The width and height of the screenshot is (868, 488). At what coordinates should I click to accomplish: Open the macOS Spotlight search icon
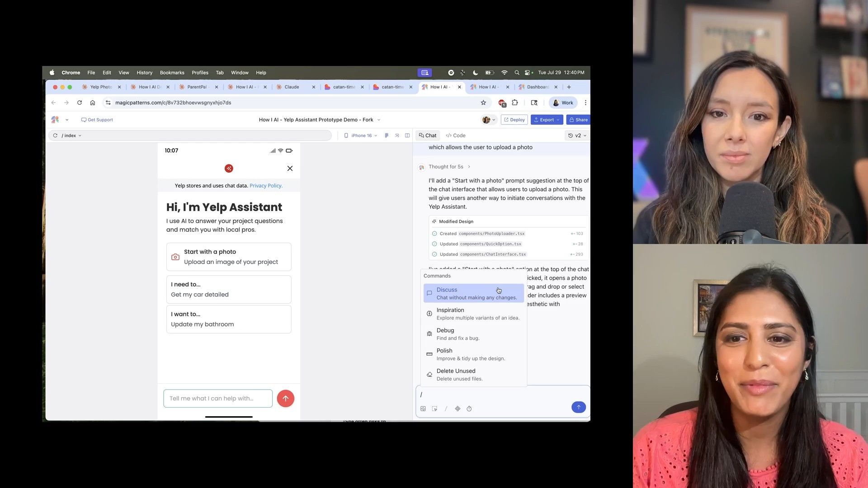tap(517, 72)
